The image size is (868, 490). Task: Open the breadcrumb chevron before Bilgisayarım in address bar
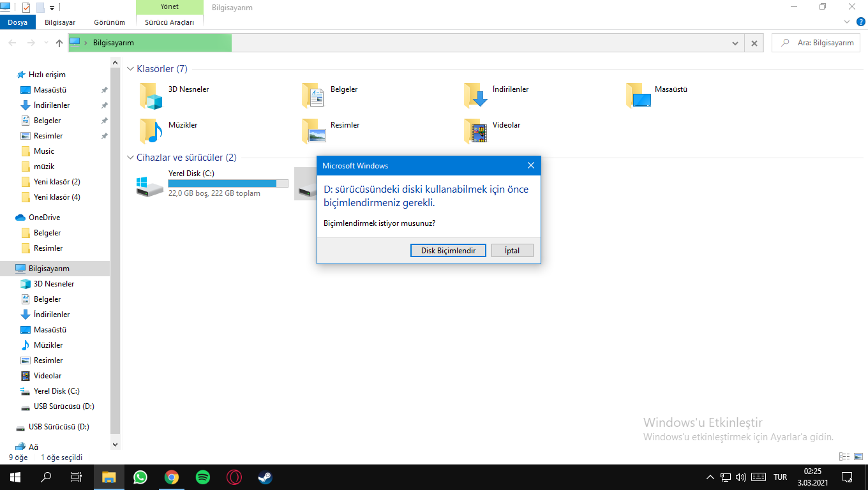[x=86, y=43]
